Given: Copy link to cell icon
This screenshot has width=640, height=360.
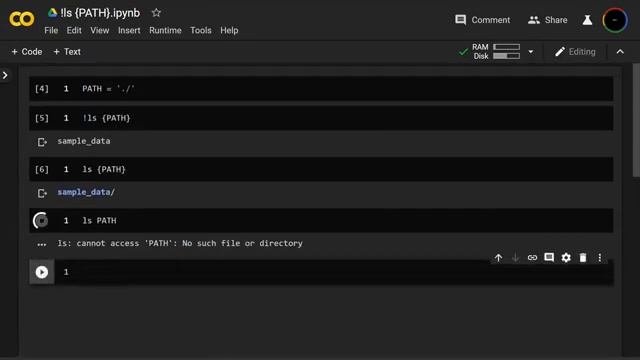Looking at the screenshot, I should (x=532, y=258).
